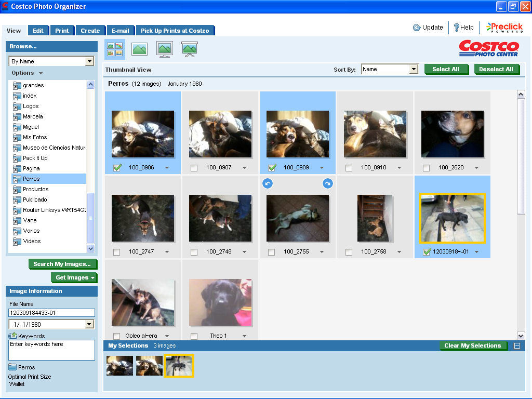Rotate 100_2755 counterclockwise
This screenshot has width=532, height=399.
point(268,183)
